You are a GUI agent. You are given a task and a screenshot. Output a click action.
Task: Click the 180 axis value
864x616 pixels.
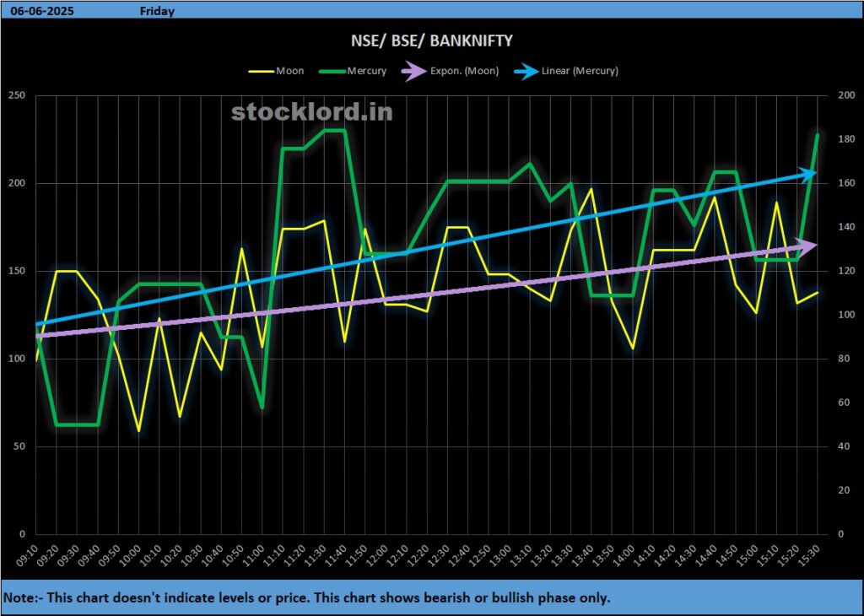point(845,139)
